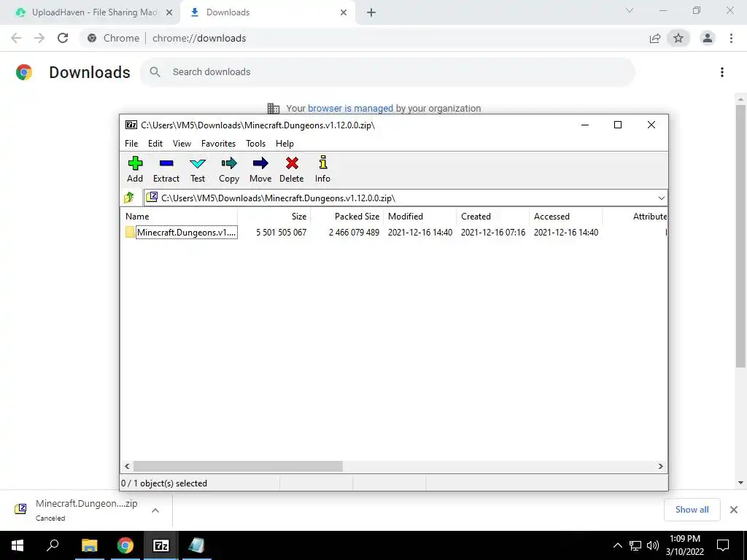The height and width of the screenshot is (560, 747).
Task: Click the 7-Zip taskbar icon
Action: (161, 545)
